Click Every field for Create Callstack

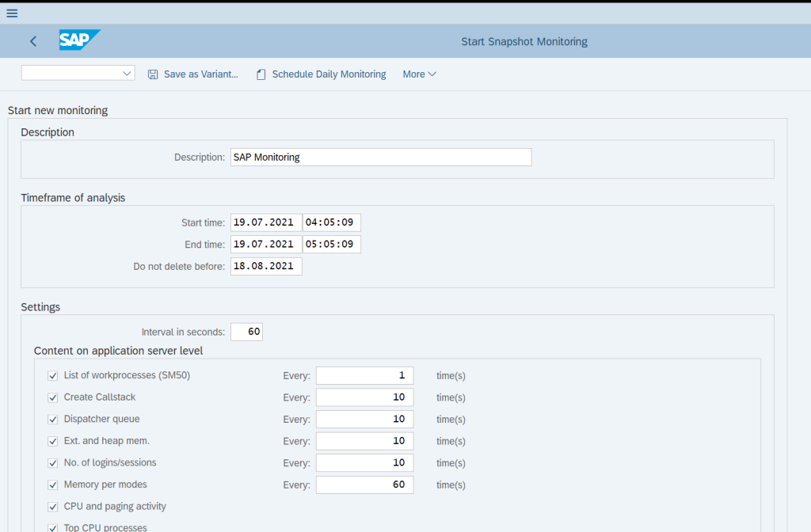tap(364, 397)
